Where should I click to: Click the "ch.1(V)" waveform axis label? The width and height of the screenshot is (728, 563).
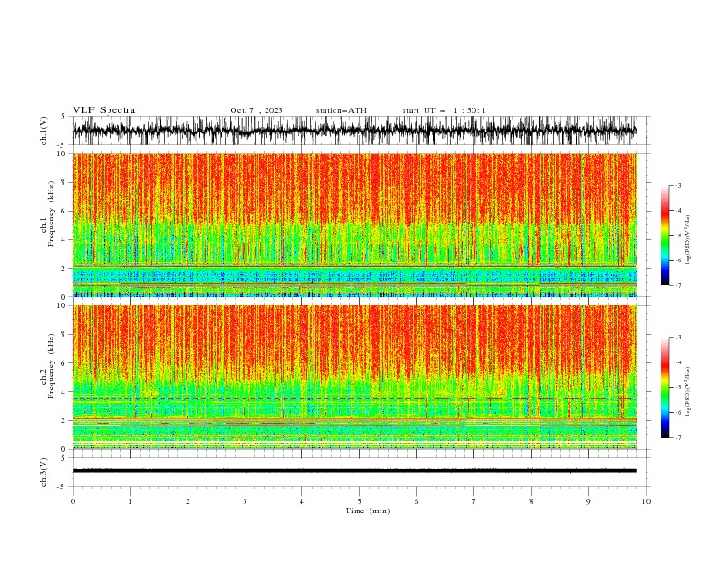[44, 131]
